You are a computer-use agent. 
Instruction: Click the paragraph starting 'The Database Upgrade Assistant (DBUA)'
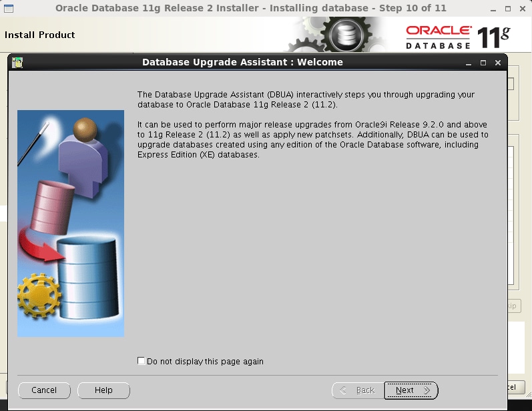306,99
